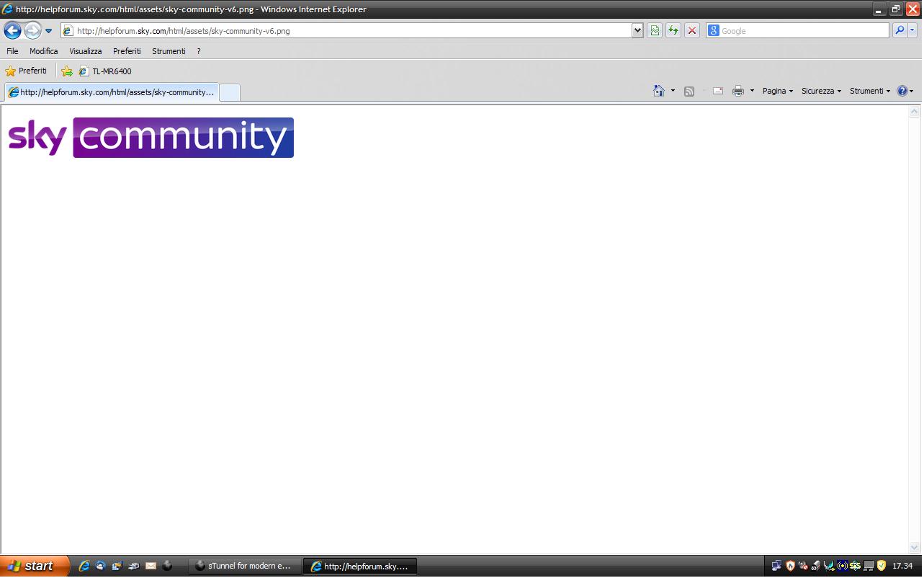The height and width of the screenshot is (578, 924).
Task: Click the wireless signal tray icon on blue
Action: pos(843,566)
